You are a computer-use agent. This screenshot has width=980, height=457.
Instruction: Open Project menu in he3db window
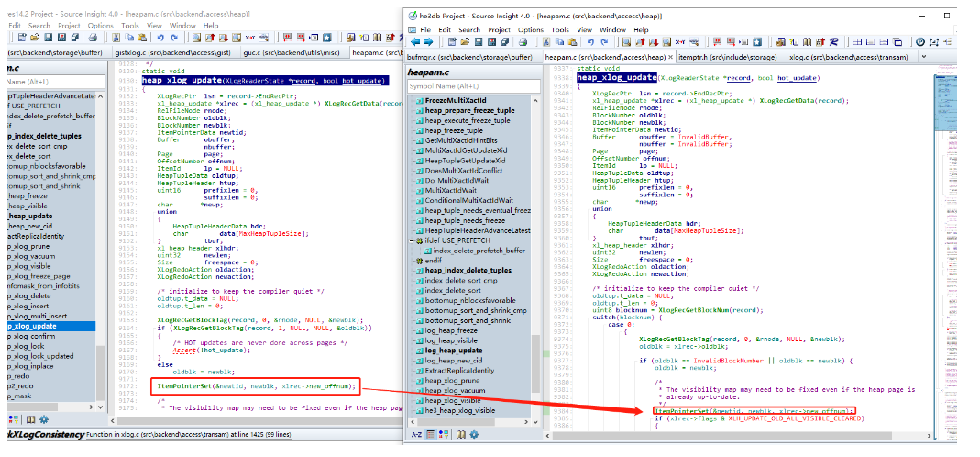point(499,29)
